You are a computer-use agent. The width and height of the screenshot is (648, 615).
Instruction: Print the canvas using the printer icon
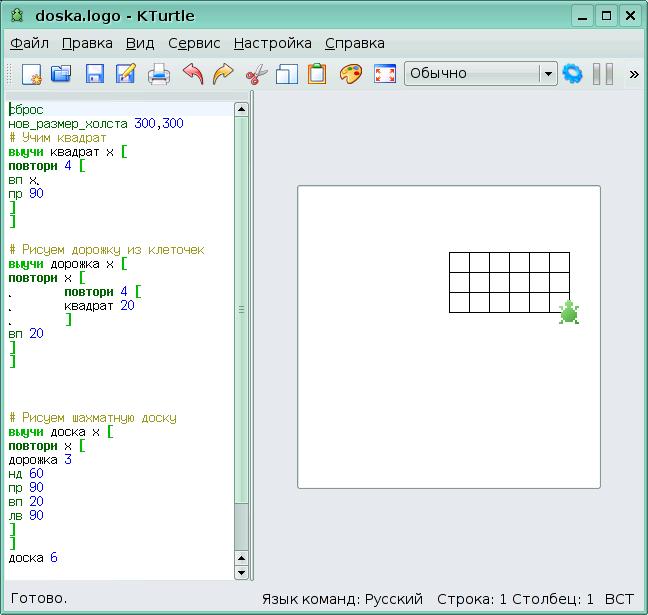tap(159, 74)
